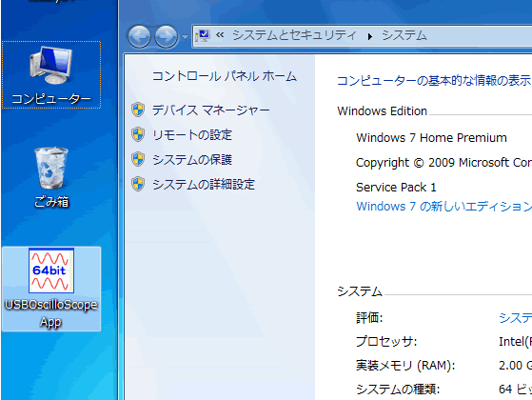Click the プロセッサ: label

(x=386, y=342)
